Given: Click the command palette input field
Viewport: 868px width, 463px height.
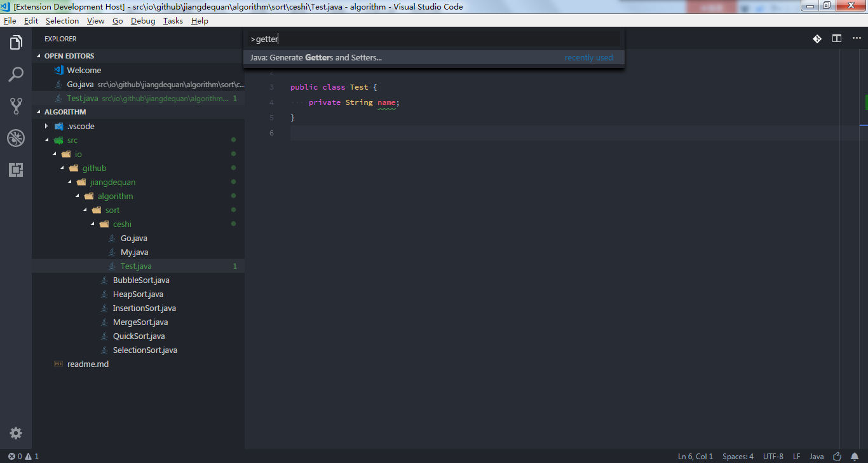Looking at the screenshot, I should pos(434,39).
